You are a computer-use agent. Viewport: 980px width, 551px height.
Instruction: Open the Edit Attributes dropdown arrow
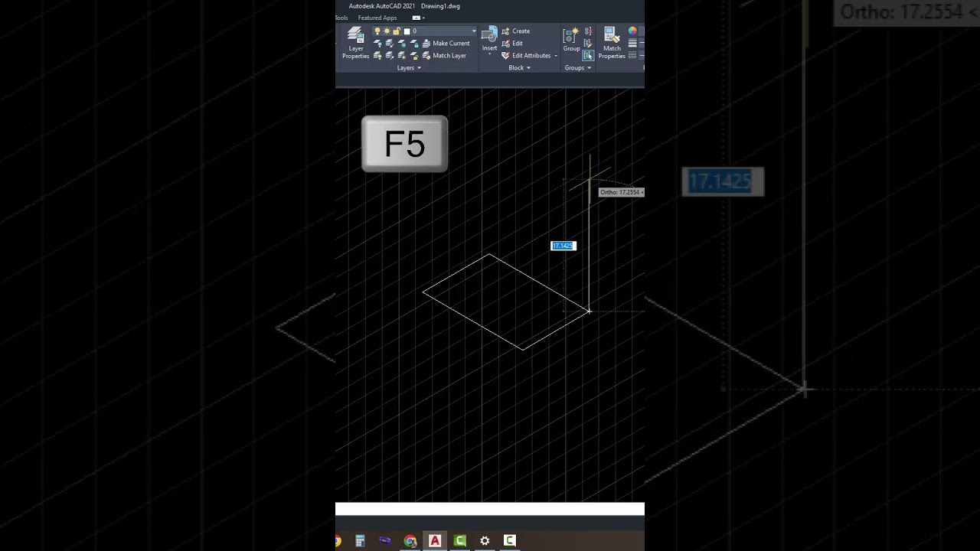click(556, 56)
